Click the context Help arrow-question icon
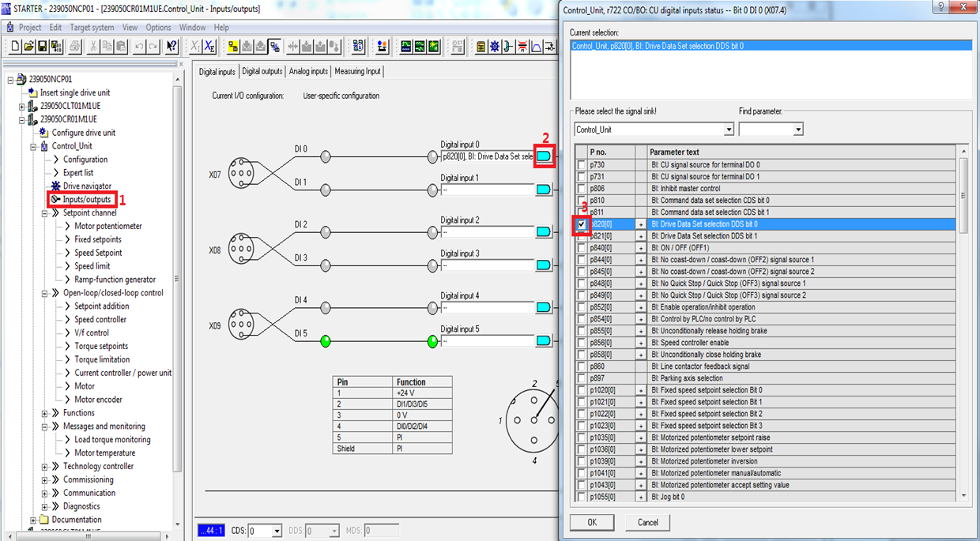The image size is (980, 541). tap(171, 47)
